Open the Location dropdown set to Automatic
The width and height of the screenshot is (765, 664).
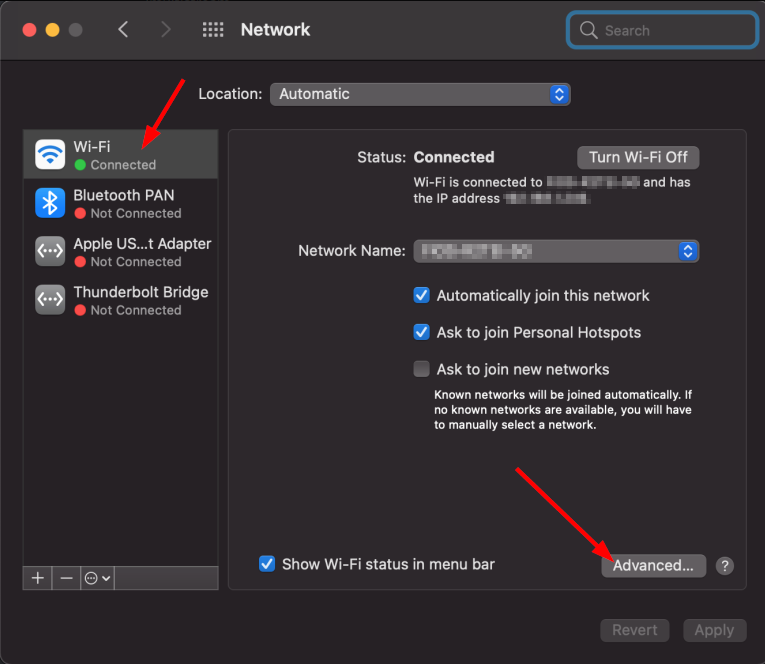point(420,94)
